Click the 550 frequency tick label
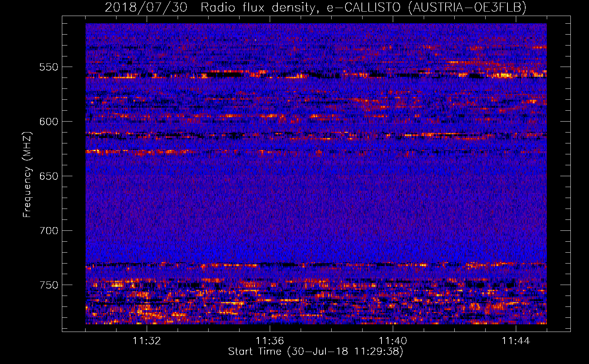 (49, 67)
